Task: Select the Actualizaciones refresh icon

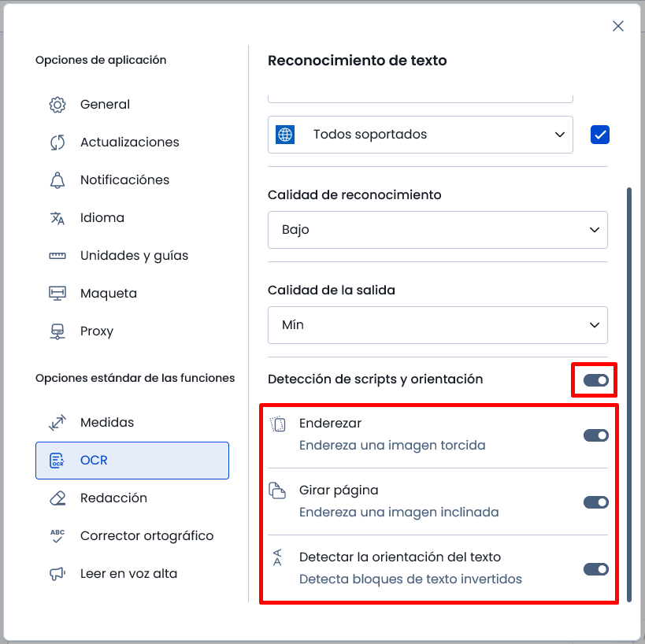Action: point(57,142)
